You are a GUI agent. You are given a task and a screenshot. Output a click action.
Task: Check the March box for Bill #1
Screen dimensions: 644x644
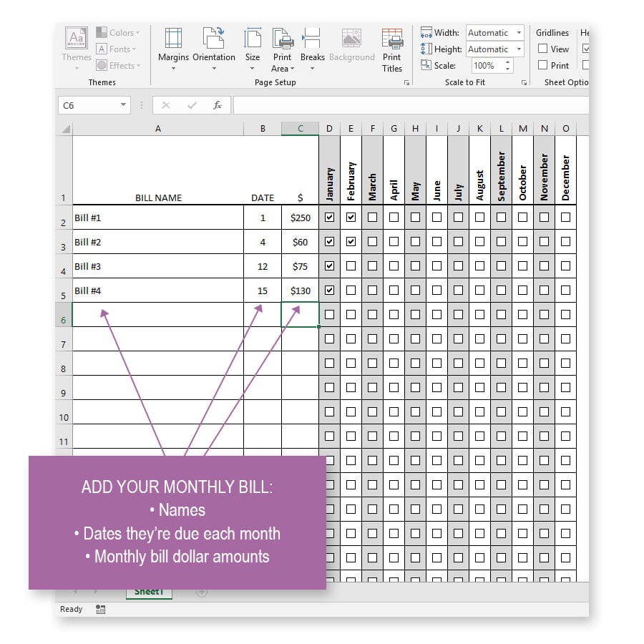[372, 218]
